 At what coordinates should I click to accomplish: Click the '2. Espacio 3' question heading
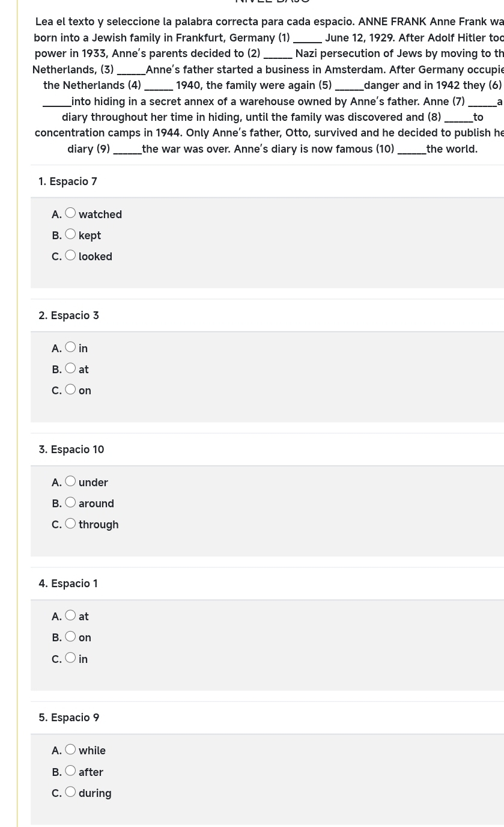[68, 316]
